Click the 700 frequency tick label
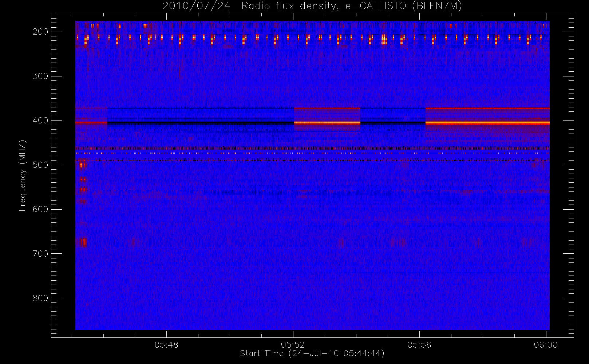The width and height of the screenshot is (589, 364). [40, 254]
